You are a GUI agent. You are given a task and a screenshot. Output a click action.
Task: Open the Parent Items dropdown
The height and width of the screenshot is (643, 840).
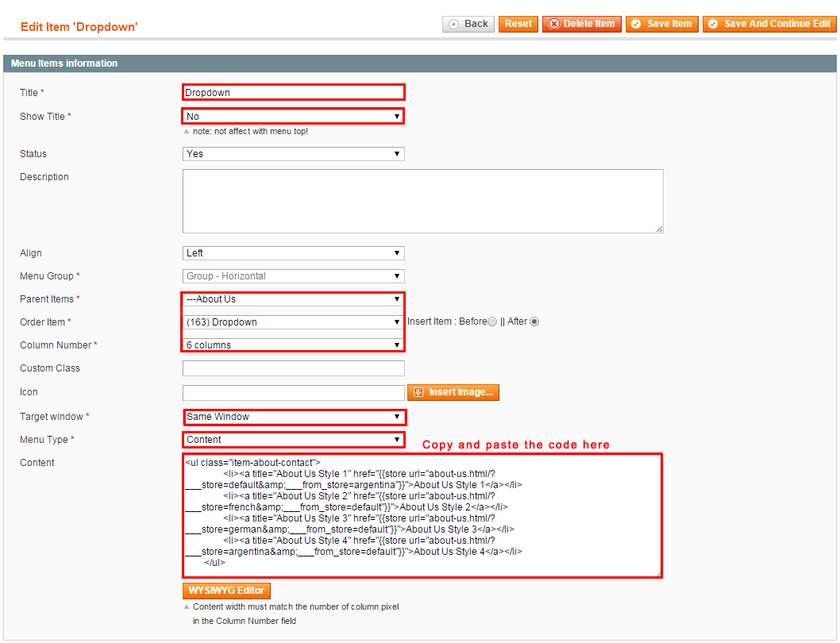294,299
